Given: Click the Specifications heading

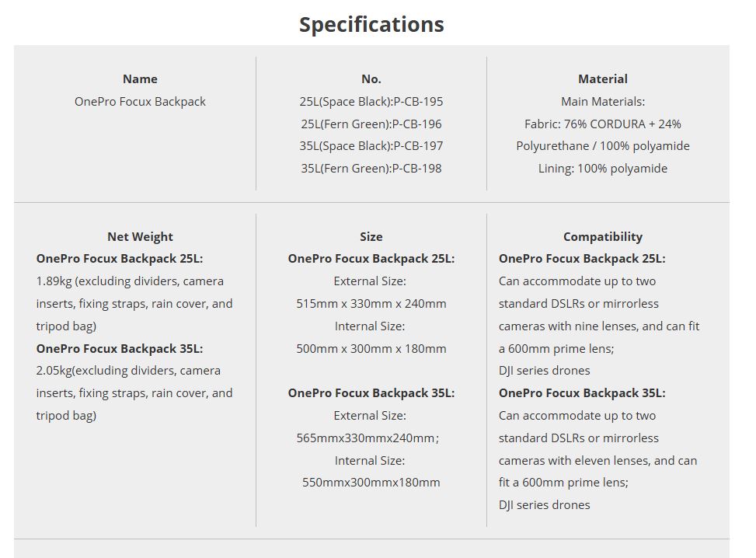Looking at the screenshot, I should pos(371,25).
